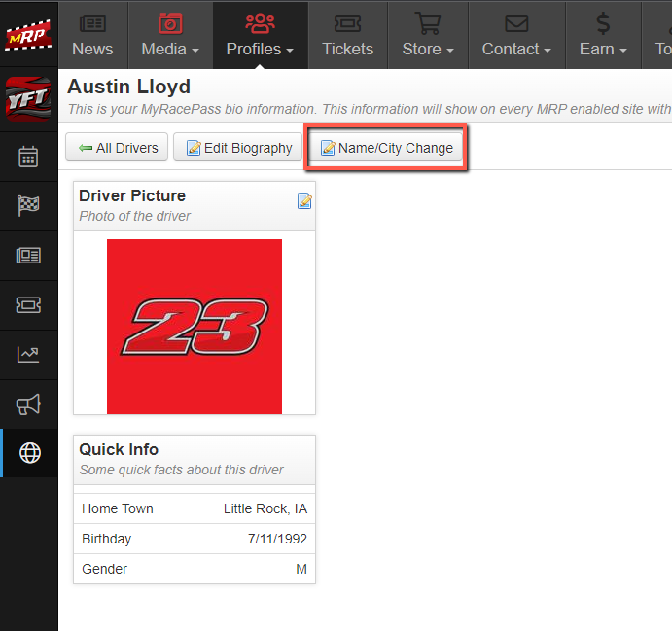Image resolution: width=672 pixels, height=631 pixels.
Task: Click the megaphone sidebar icon
Action: tap(28, 404)
